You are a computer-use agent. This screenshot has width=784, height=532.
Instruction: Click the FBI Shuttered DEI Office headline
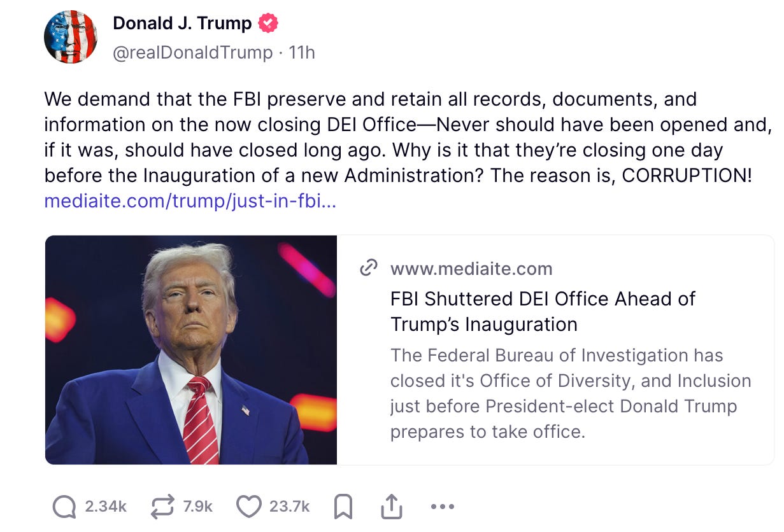543,311
